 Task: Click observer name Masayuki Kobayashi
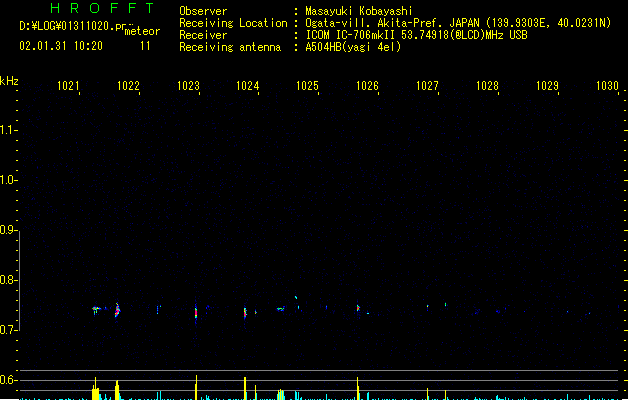click(359, 11)
